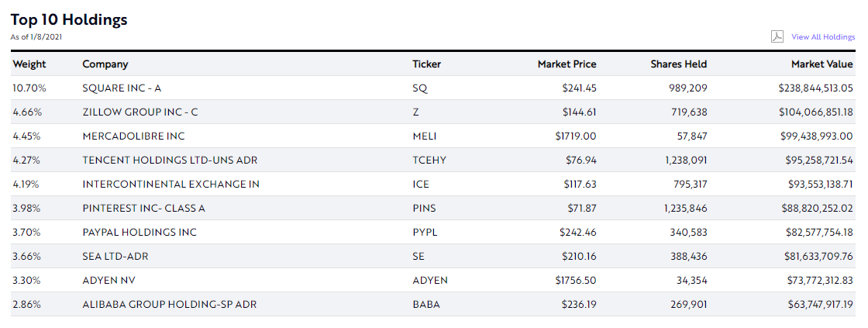Select the ZILLOW GROUP INC - C row

pyautogui.click(x=140, y=112)
